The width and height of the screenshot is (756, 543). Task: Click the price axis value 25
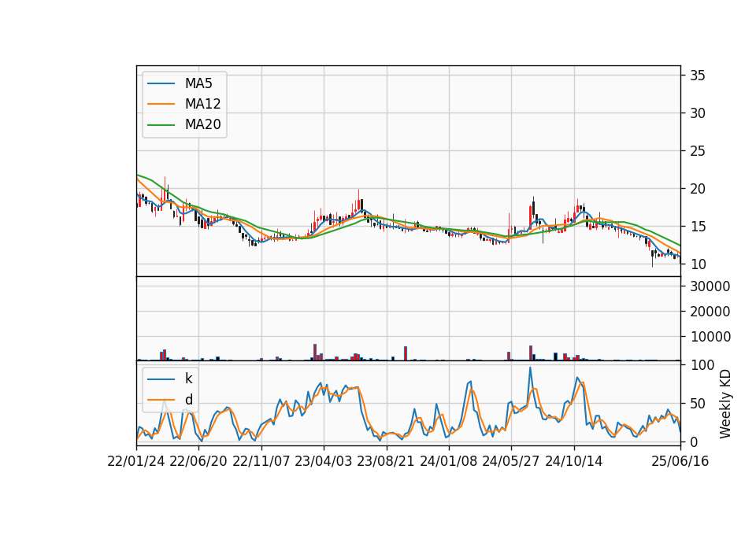point(697,151)
